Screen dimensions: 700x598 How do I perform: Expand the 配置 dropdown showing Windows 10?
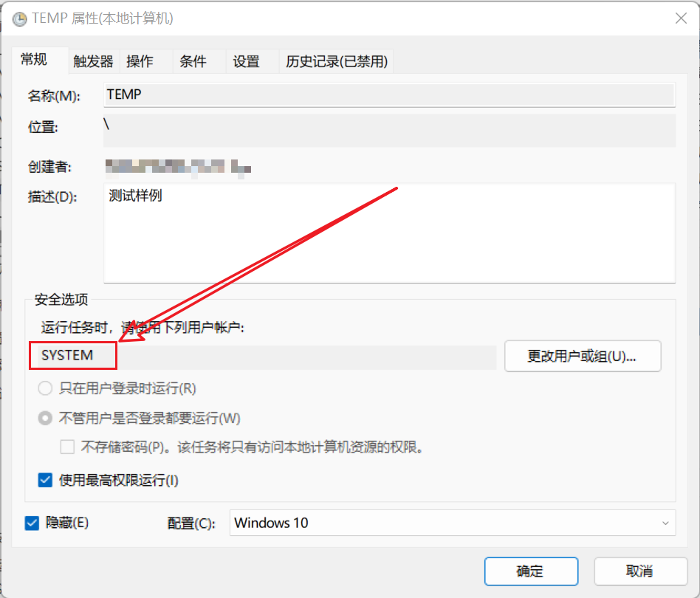pos(452,523)
